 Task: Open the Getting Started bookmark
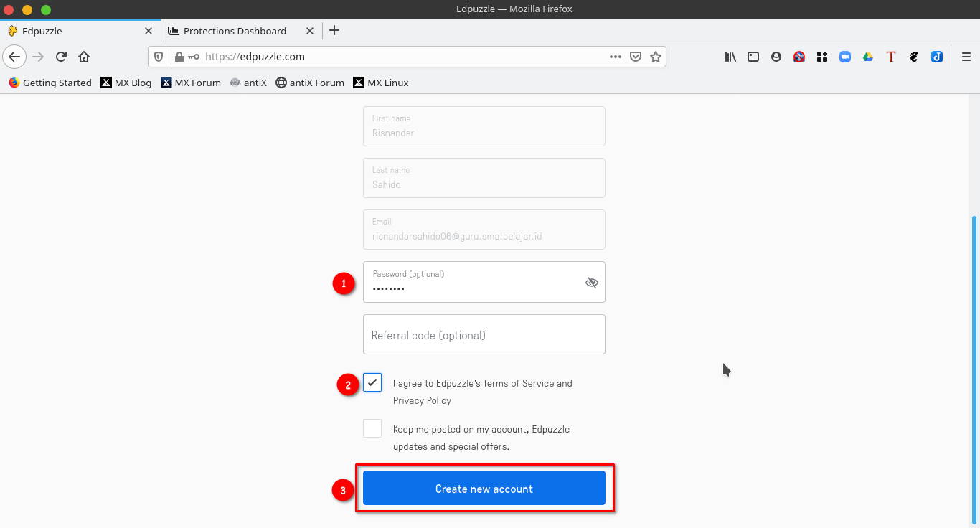(x=50, y=82)
